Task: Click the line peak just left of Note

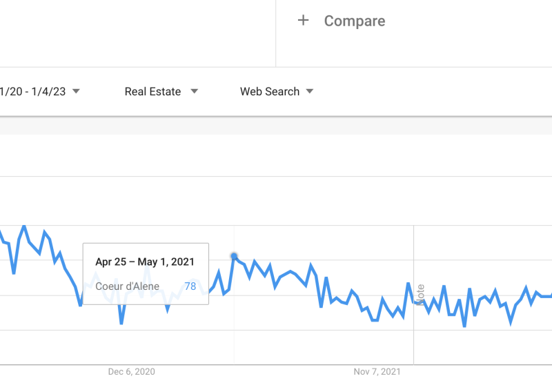Action: [408, 284]
